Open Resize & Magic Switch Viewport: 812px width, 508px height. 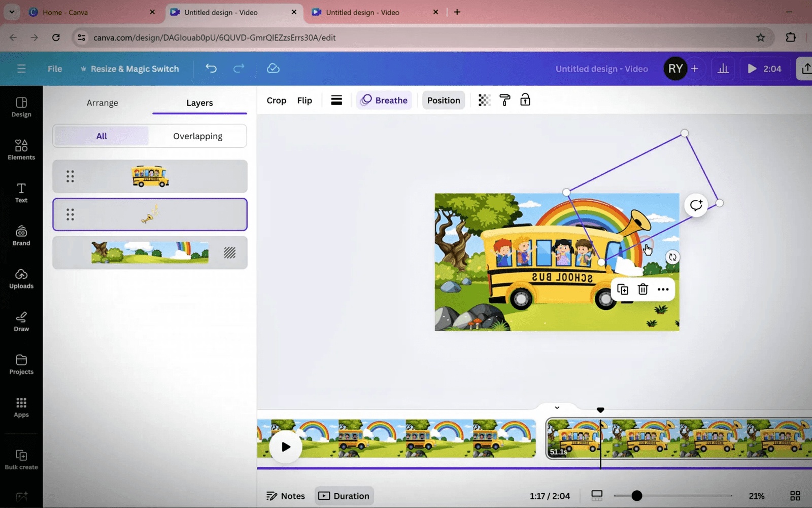coord(129,69)
